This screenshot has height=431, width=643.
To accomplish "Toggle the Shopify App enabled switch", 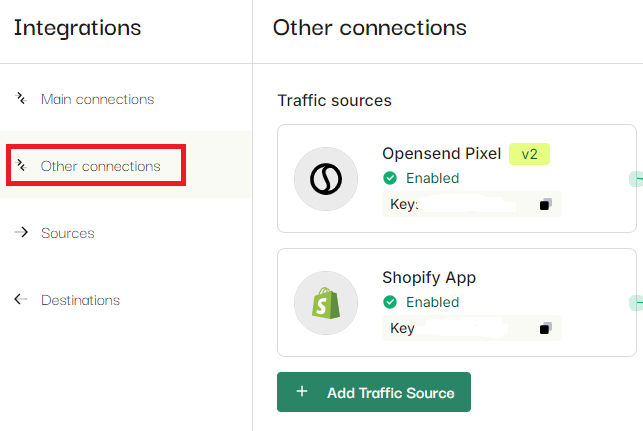I will (x=636, y=303).
